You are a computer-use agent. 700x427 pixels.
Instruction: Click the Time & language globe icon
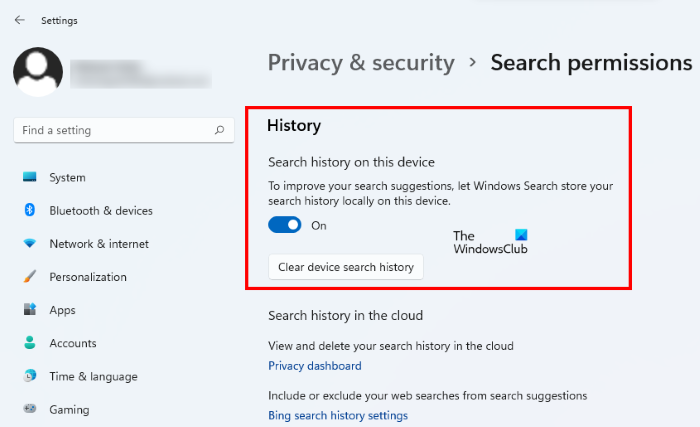tap(30, 376)
